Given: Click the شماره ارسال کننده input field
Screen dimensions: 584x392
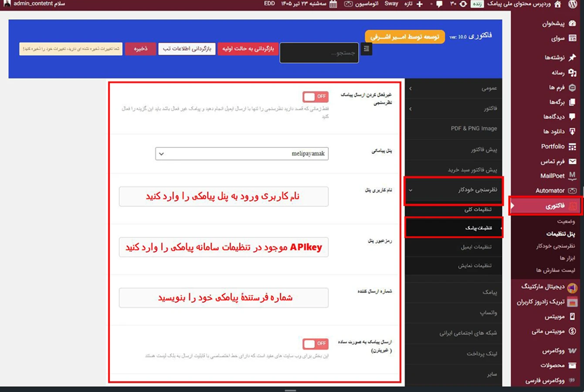Looking at the screenshot, I should pos(224,298).
